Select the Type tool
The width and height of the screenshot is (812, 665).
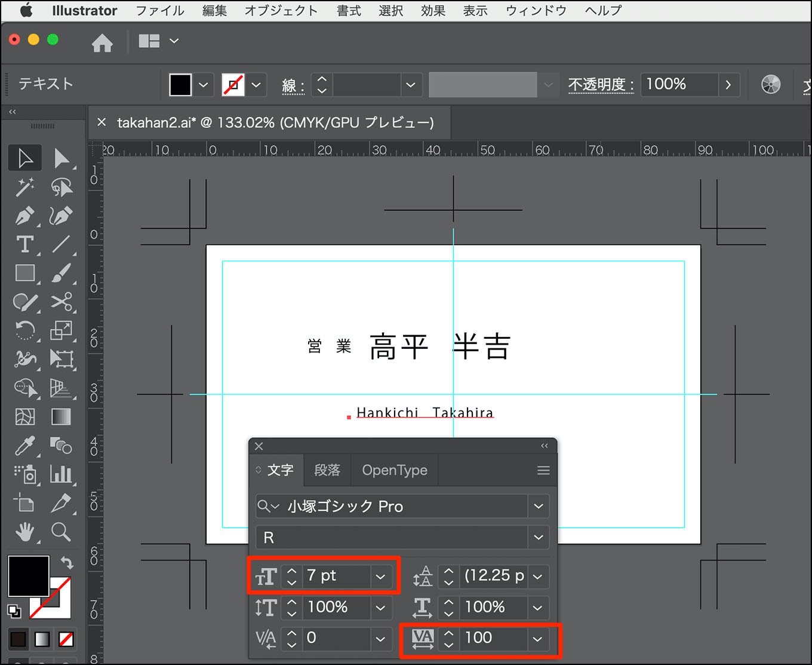(x=25, y=244)
